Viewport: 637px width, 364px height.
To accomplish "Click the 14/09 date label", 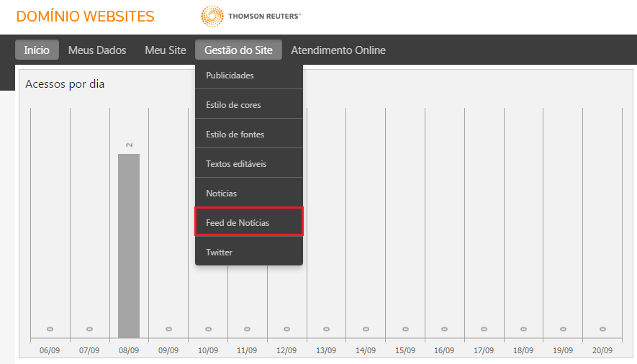I will (x=366, y=350).
